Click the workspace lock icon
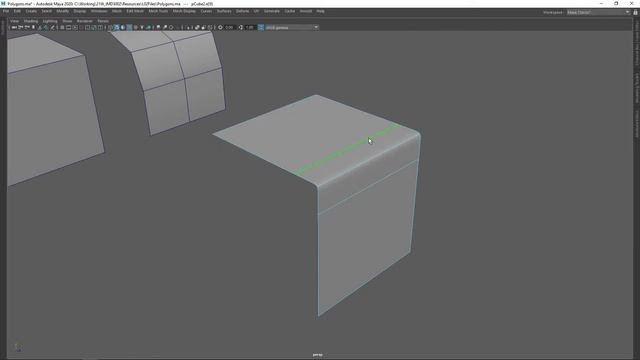 [x=636, y=12]
